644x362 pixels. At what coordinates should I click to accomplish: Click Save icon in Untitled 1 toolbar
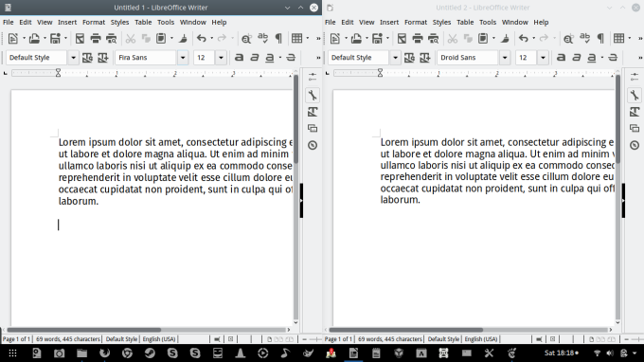pos(55,39)
